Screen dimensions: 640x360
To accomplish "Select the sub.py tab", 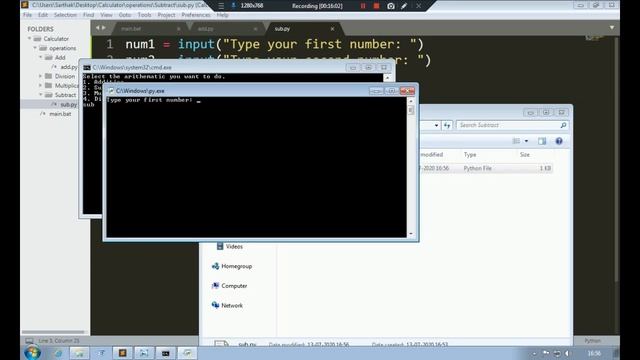I will [x=282, y=29].
